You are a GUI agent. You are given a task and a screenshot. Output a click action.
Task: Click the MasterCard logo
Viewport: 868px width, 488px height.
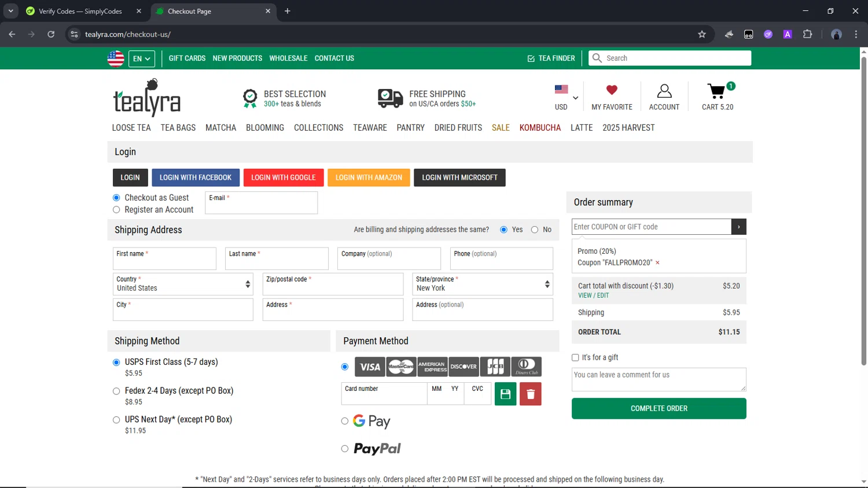point(401,367)
